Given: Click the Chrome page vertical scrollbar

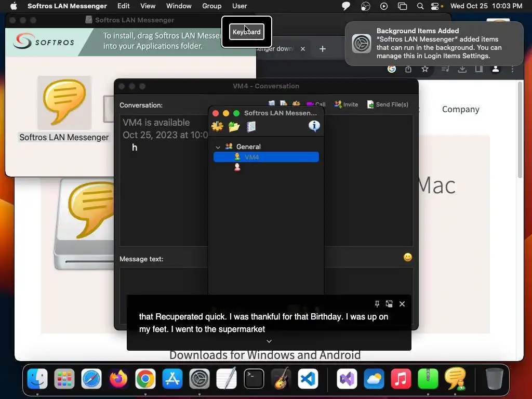Looking at the screenshot, I should (x=520, y=129).
